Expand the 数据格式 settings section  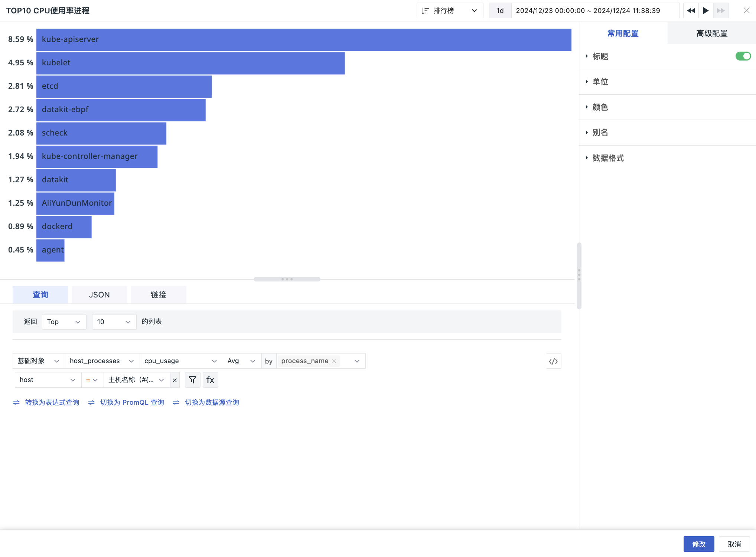[667, 158]
